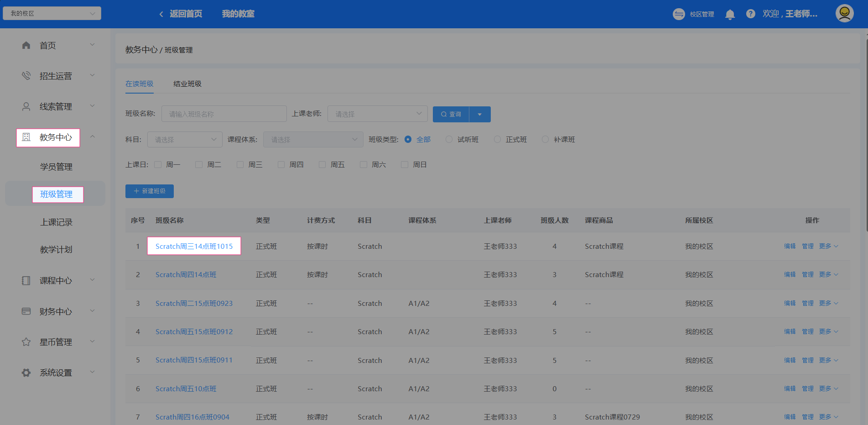
Task: Expand the 科目 select box
Action: [x=185, y=140]
